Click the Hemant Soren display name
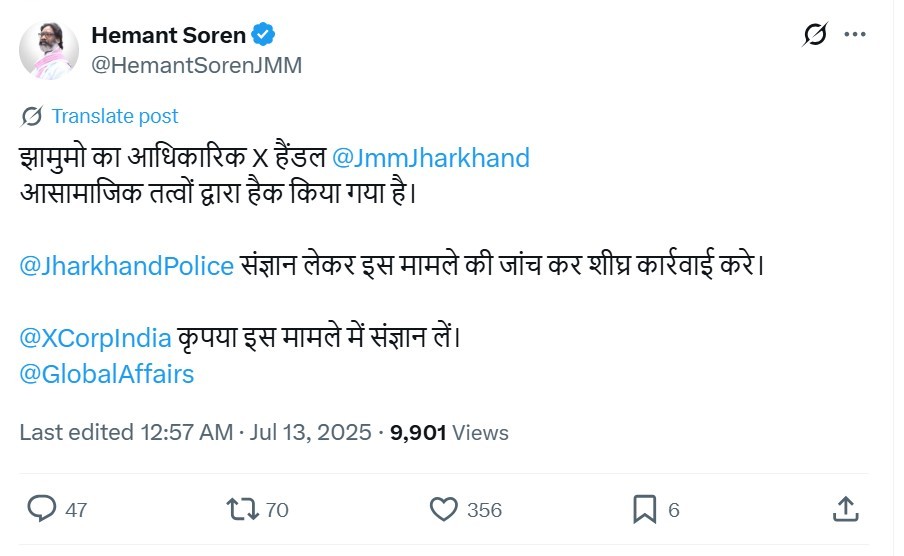 (x=168, y=36)
